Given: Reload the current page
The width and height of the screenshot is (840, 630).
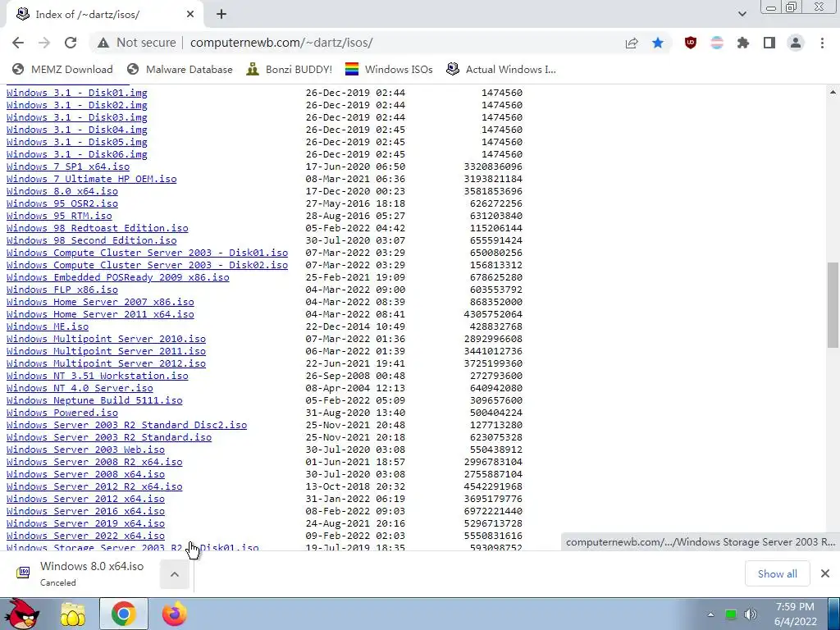Looking at the screenshot, I should tap(71, 43).
